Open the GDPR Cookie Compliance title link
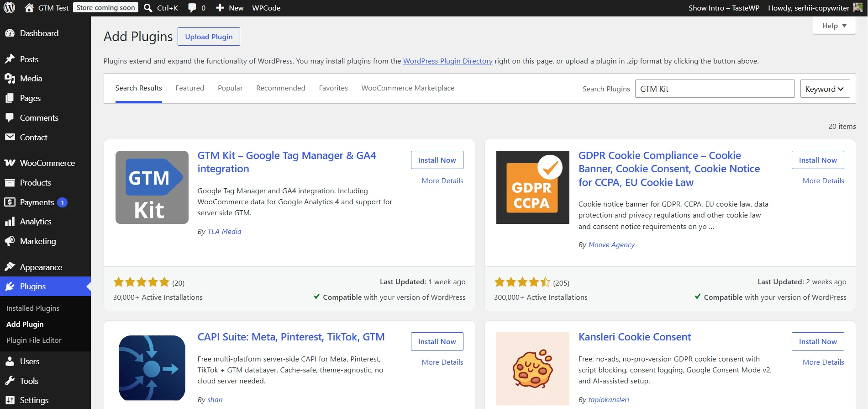 [669, 169]
